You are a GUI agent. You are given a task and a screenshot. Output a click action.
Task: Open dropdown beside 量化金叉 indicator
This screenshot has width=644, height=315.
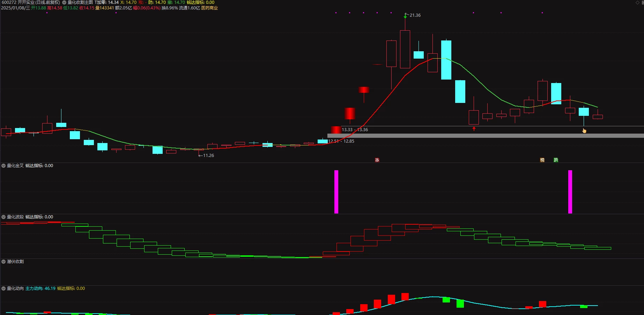point(3,166)
